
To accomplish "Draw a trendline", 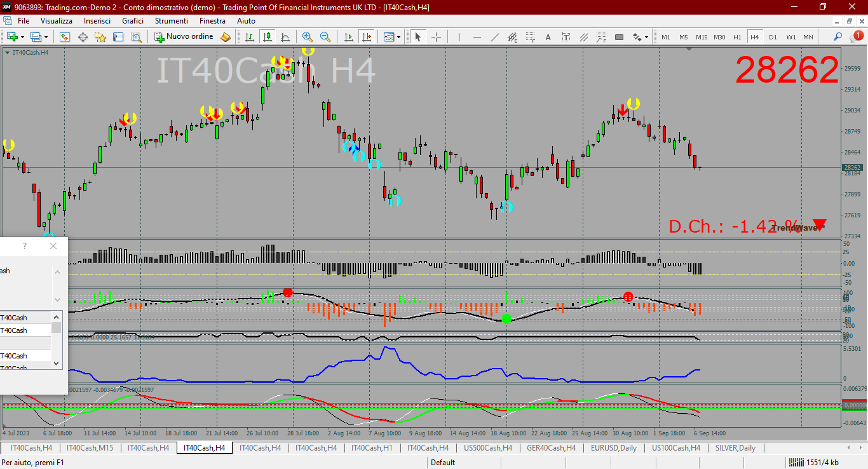I will tap(494, 37).
